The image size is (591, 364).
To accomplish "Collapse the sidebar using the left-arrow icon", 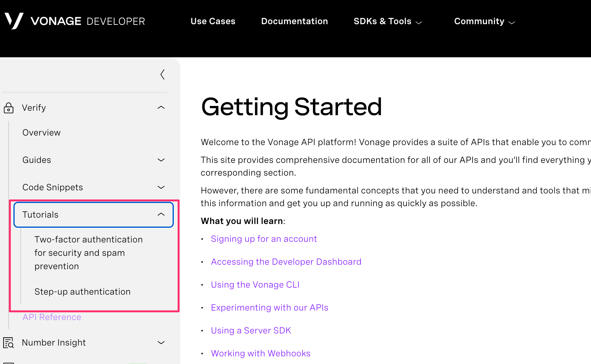I will [x=162, y=74].
